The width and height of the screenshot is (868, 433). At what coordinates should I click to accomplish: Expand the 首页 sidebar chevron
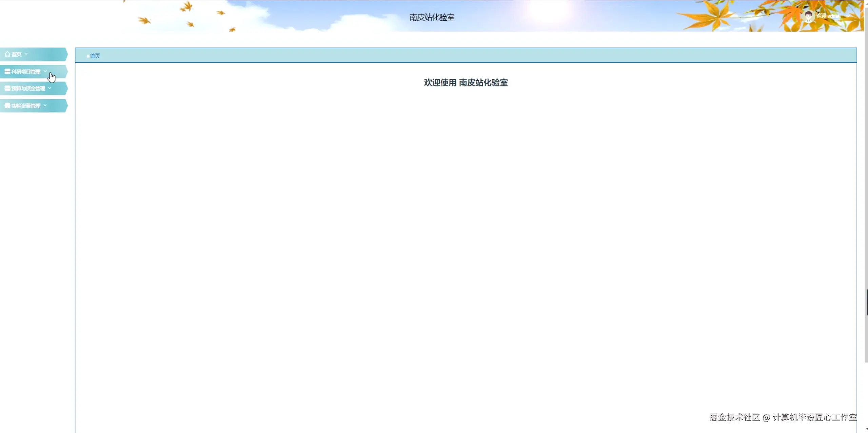pyautogui.click(x=26, y=54)
